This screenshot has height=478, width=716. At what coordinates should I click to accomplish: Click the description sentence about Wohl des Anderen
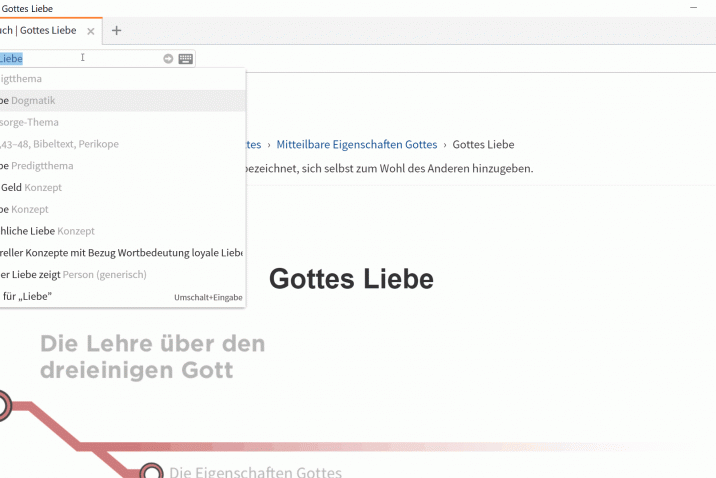point(389,168)
